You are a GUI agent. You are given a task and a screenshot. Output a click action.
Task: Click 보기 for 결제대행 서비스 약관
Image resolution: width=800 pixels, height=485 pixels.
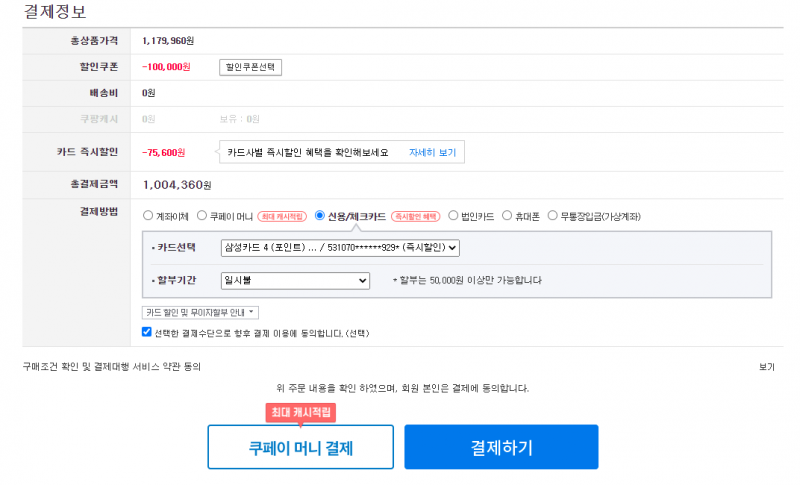pyautogui.click(x=767, y=367)
